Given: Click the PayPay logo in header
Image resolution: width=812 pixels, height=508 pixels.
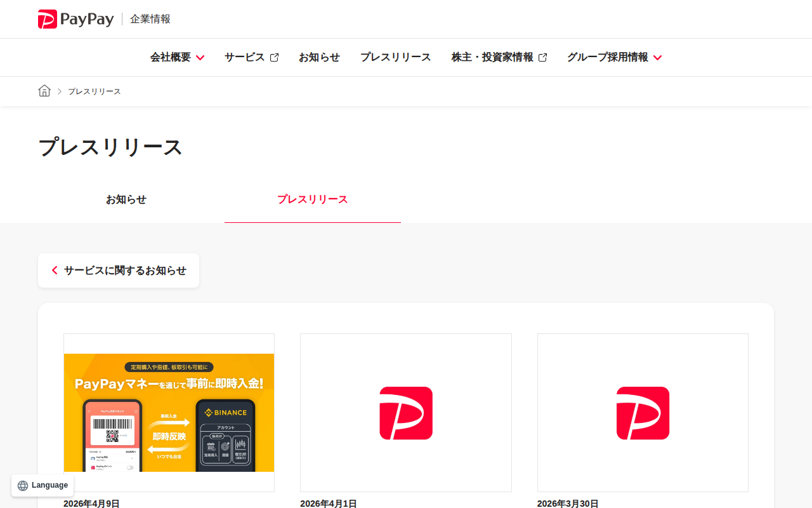Looking at the screenshot, I should click(x=75, y=19).
